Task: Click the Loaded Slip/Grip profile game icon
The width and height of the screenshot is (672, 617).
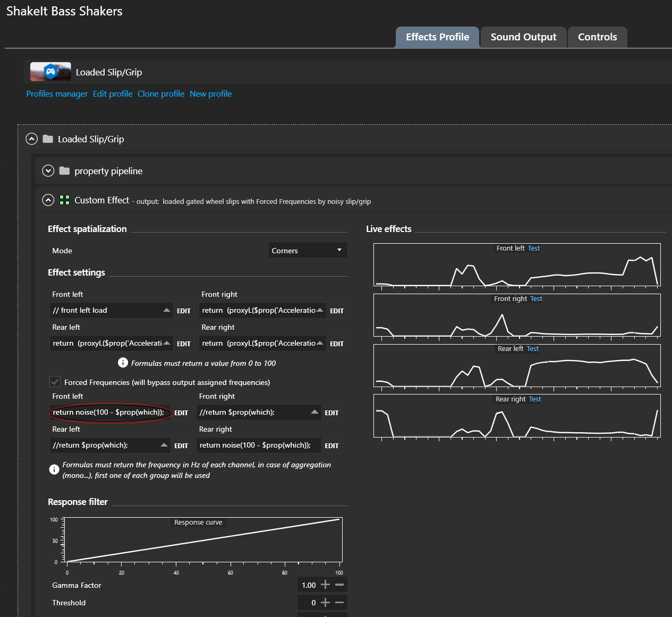Action: [50, 72]
